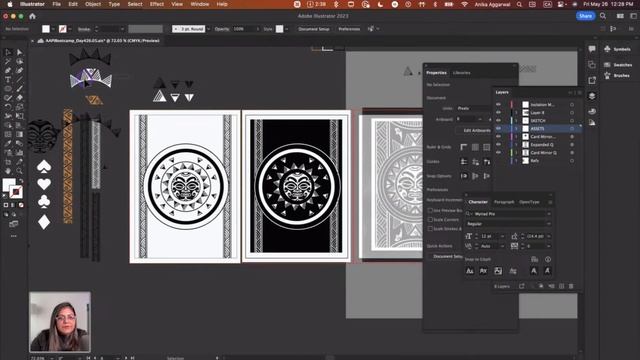Switch to the OpenType tab
This screenshot has height=360, width=640.
point(529,202)
